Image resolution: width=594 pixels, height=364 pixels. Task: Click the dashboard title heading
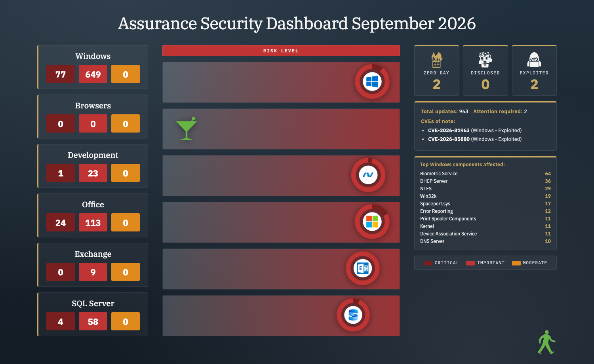[297, 24]
